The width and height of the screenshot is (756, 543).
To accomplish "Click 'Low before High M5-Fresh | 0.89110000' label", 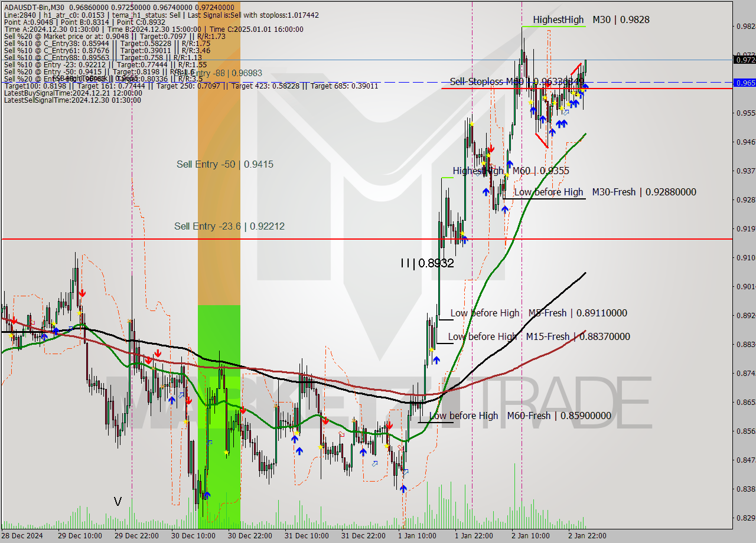I will pos(539,313).
